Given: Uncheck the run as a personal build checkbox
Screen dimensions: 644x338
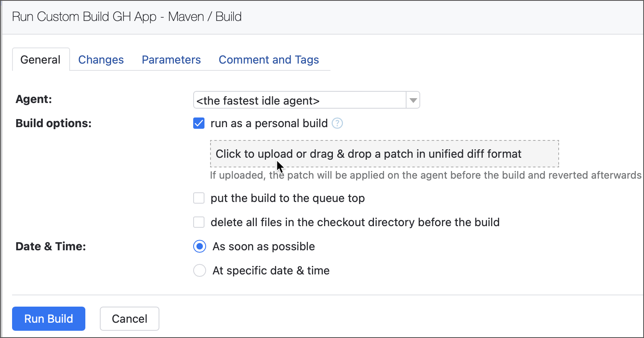Looking at the screenshot, I should tap(199, 123).
